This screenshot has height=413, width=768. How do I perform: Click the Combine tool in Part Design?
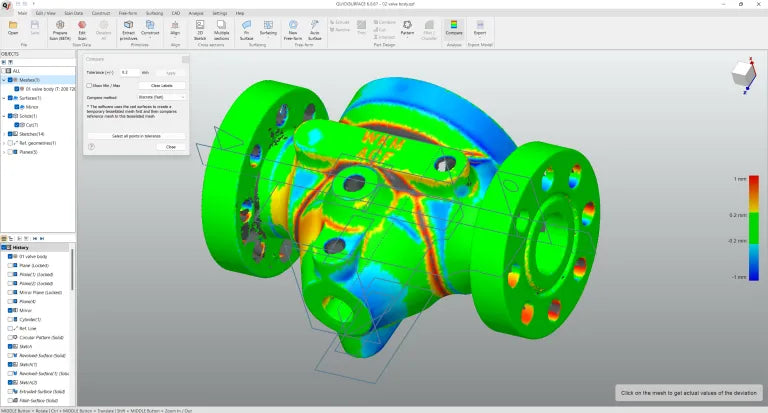point(384,23)
